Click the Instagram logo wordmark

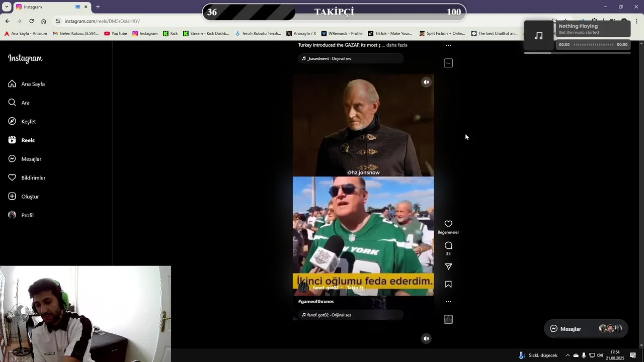(x=25, y=58)
